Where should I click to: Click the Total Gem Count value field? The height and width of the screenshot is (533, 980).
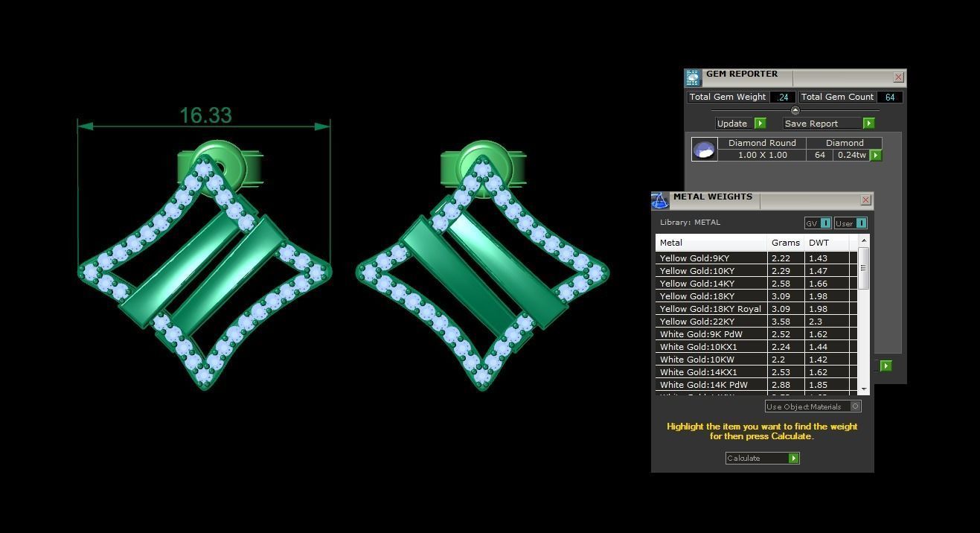click(890, 98)
